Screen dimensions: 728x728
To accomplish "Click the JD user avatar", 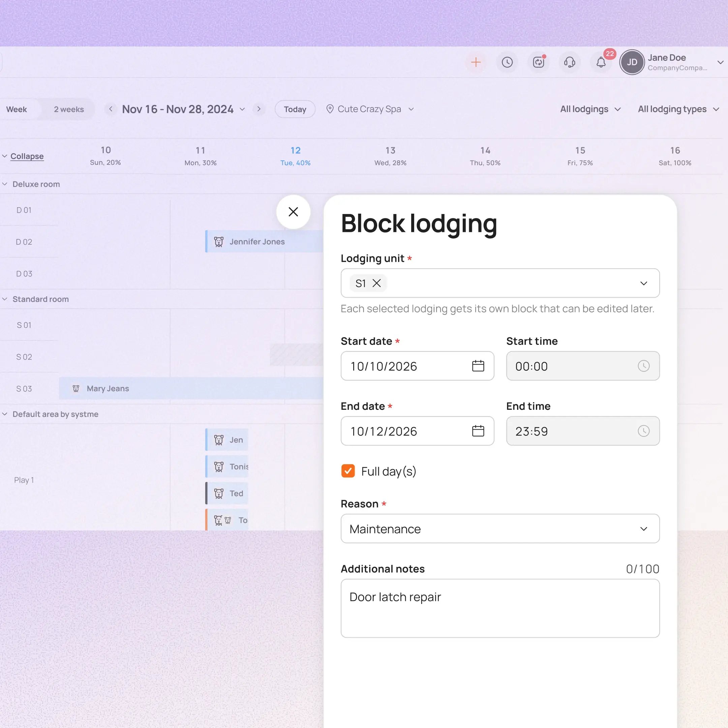I will (x=632, y=62).
